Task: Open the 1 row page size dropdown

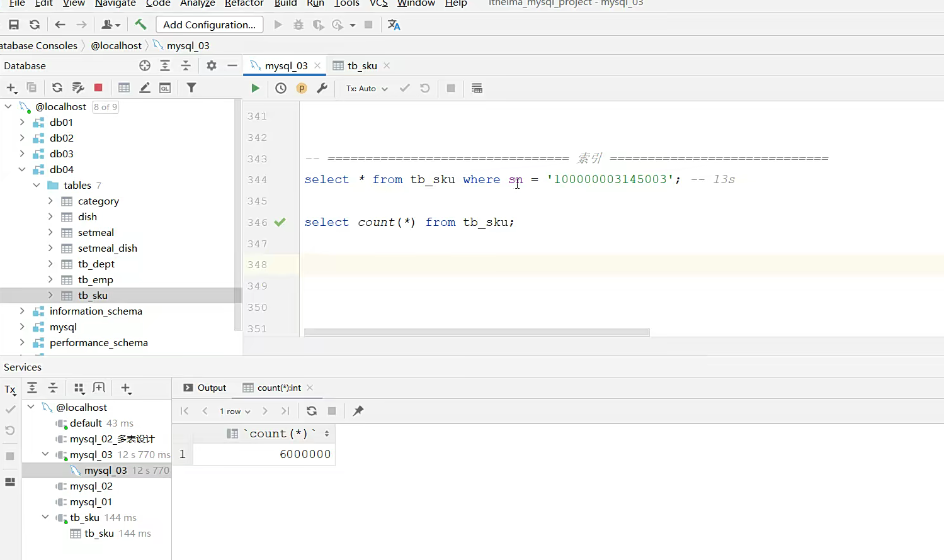Action: tap(235, 411)
